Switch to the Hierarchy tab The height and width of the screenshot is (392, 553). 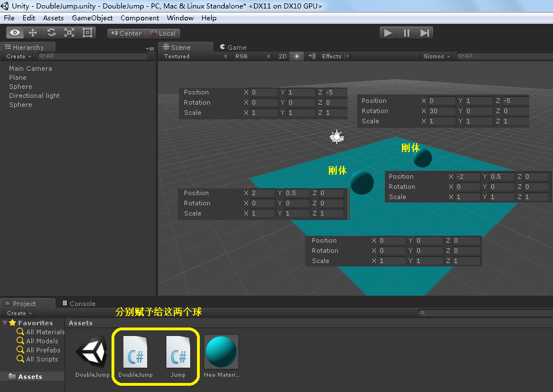28,48
